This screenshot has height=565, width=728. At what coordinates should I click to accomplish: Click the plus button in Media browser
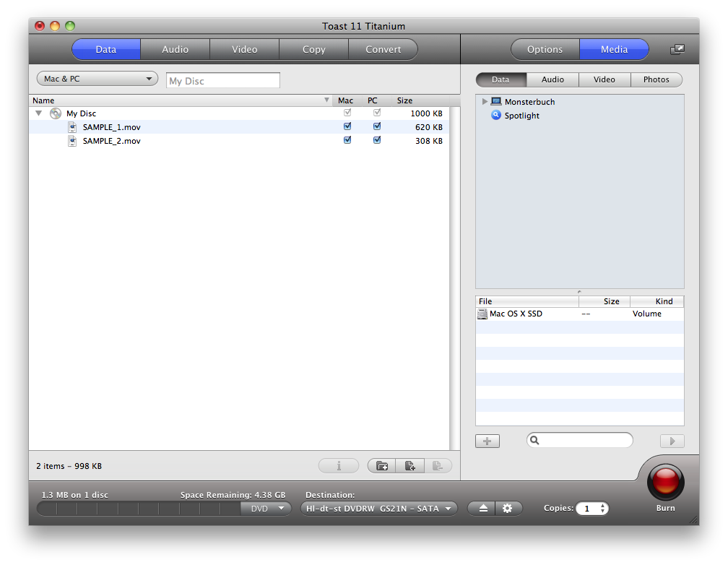coord(487,441)
